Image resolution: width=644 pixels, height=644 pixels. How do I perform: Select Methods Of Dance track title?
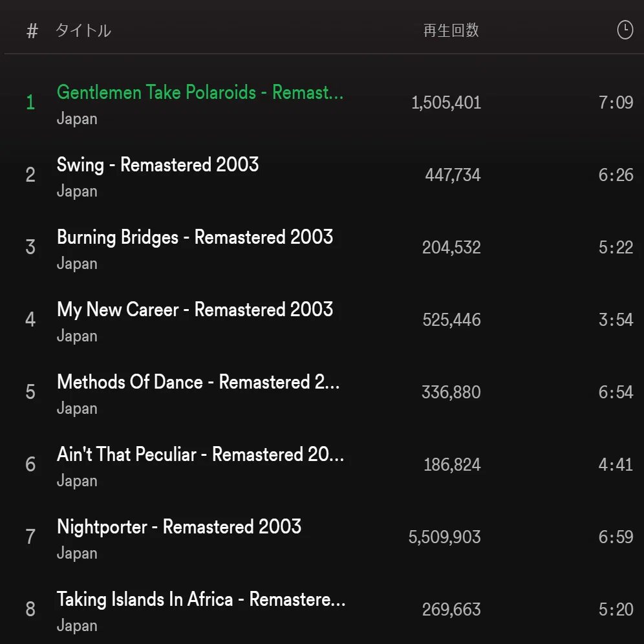(199, 382)
